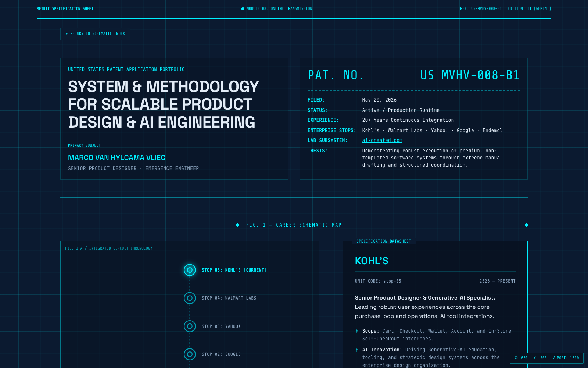
Task: Click the filed date May 20, 2026
Action: coord(379,100)
